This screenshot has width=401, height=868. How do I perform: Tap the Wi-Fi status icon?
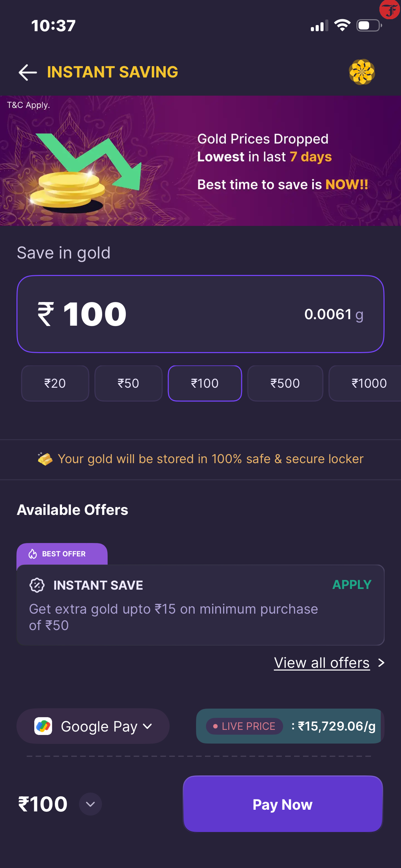click(x=342, y=25)
